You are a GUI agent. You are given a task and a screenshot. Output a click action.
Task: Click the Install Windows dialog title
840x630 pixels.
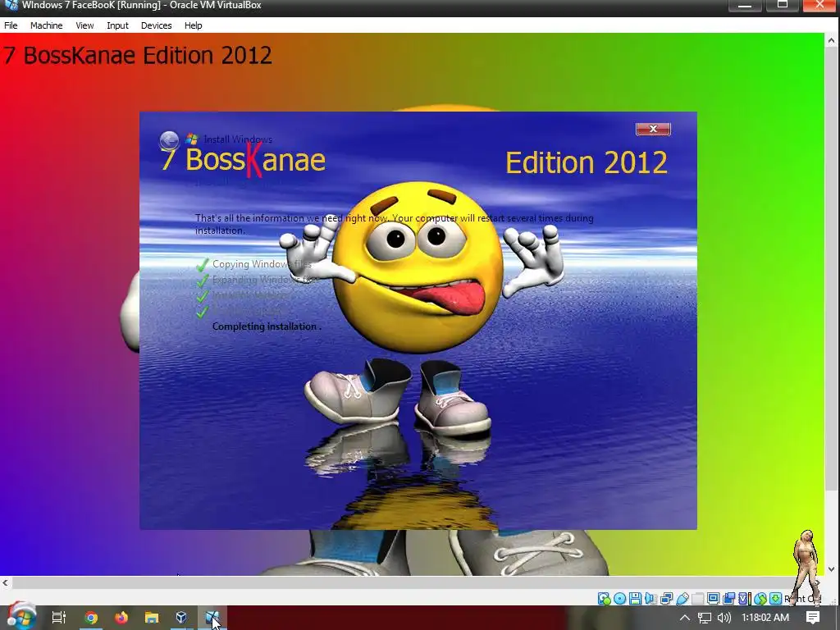point(238,139)
